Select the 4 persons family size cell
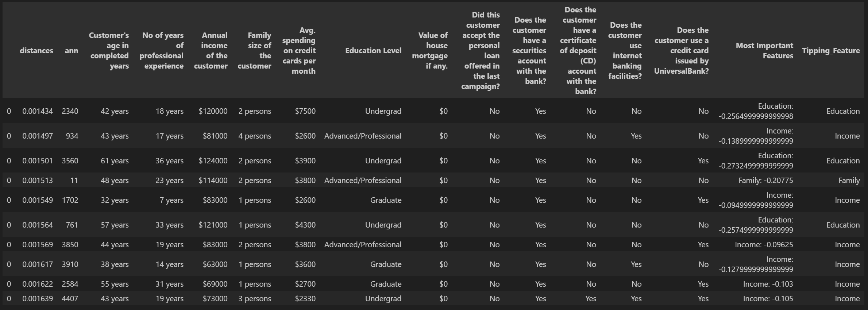 [255, 136]
